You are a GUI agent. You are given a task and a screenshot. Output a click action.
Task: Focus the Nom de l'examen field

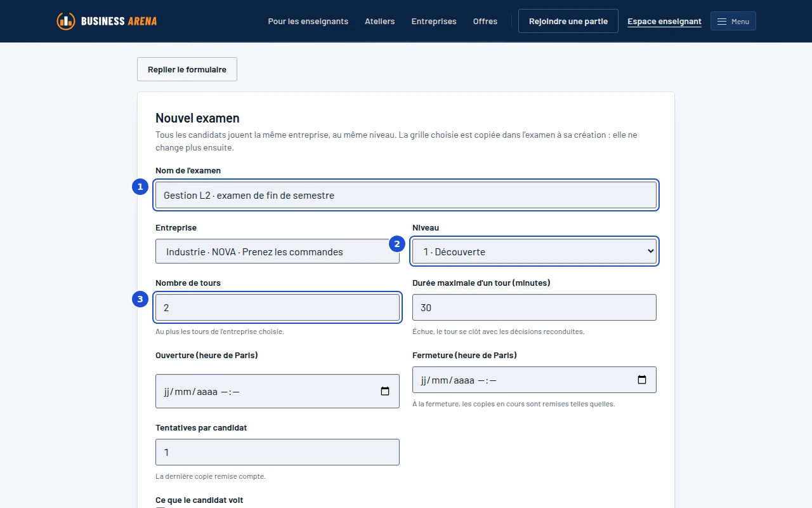[x=406, y=195]
